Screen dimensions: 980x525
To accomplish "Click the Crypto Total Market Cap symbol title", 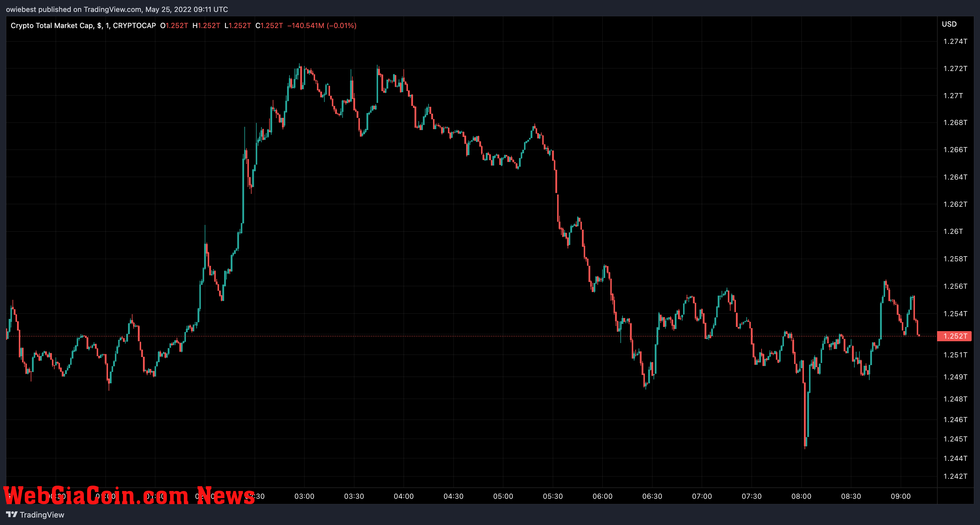I will pos(83,25).
